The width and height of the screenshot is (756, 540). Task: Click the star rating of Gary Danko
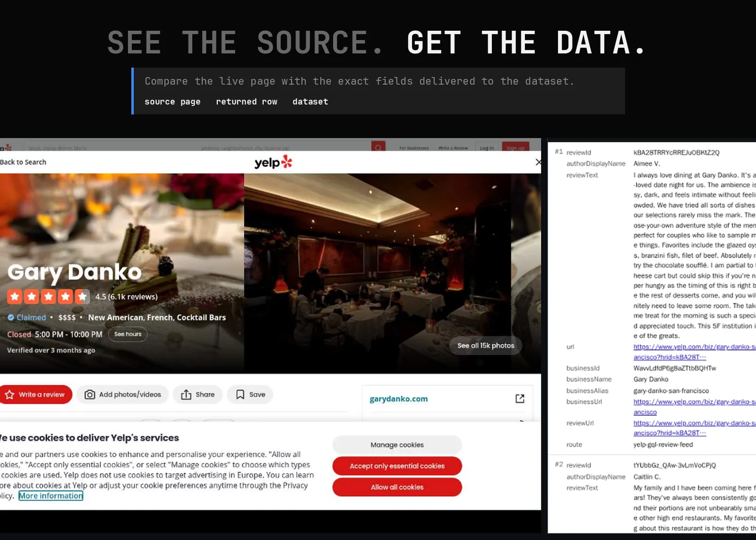(48, 296)
